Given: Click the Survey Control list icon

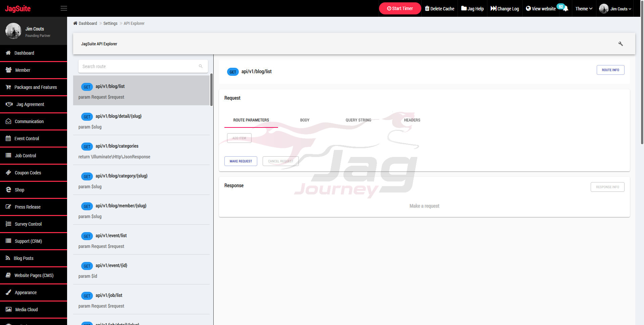Looking at the screenshot, I should pos(8,224).
